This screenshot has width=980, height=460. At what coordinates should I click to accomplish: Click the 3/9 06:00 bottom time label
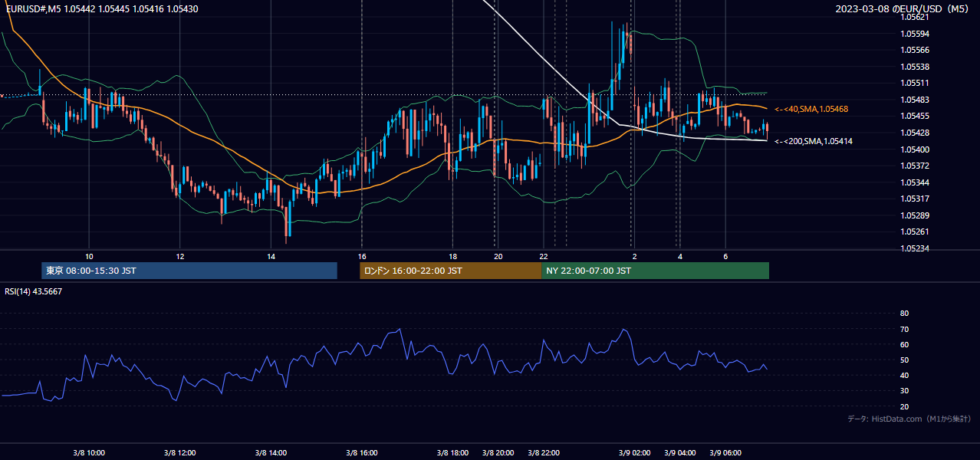click(x=725, y=453)
